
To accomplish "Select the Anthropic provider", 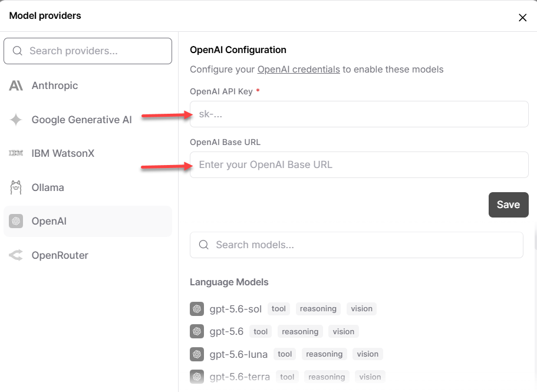I will tap(88, 85).
